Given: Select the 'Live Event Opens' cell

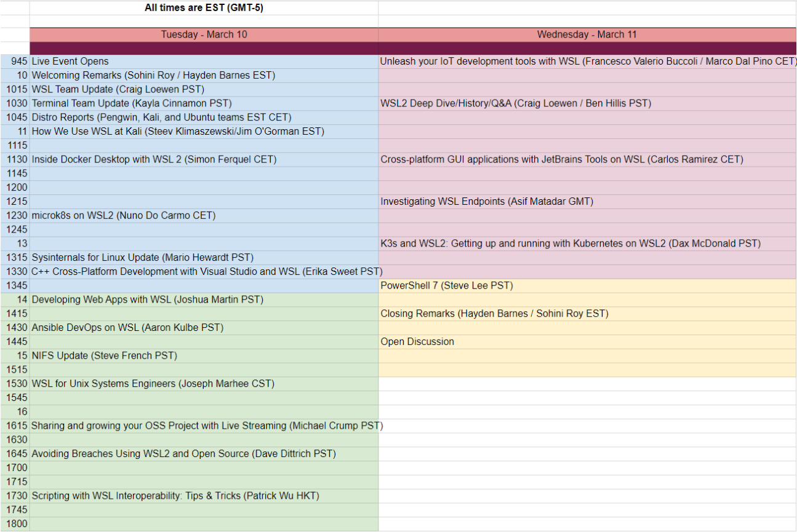Looking at the screenshot, I should (x=204, y=62).
